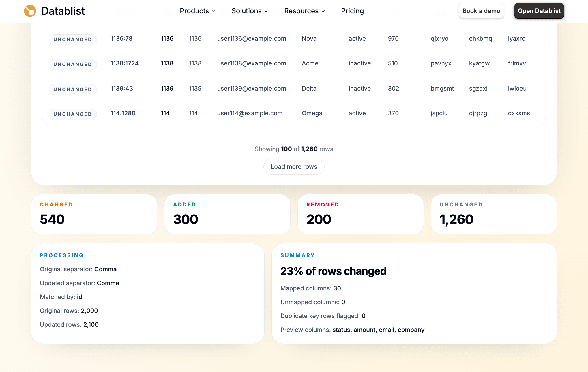Click the Original rows: 2,000 line
The height and width of the screenshot is (372, 588).
(x=69, y=311)
